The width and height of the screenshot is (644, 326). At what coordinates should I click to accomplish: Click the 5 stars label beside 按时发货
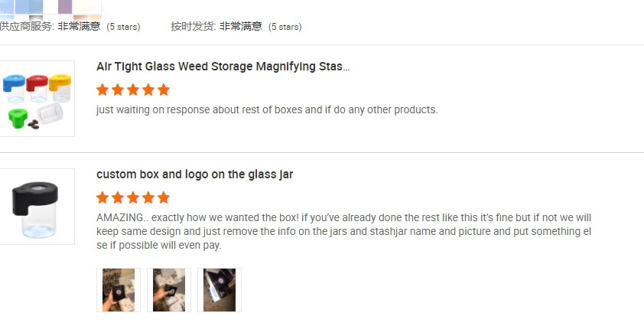[285, 27]
